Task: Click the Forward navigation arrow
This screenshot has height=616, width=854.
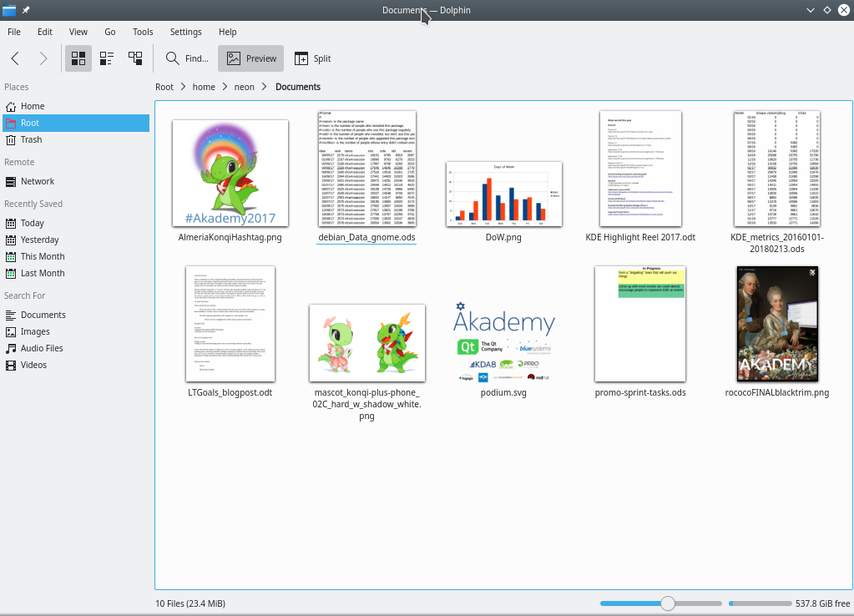Action: [43, 58]
